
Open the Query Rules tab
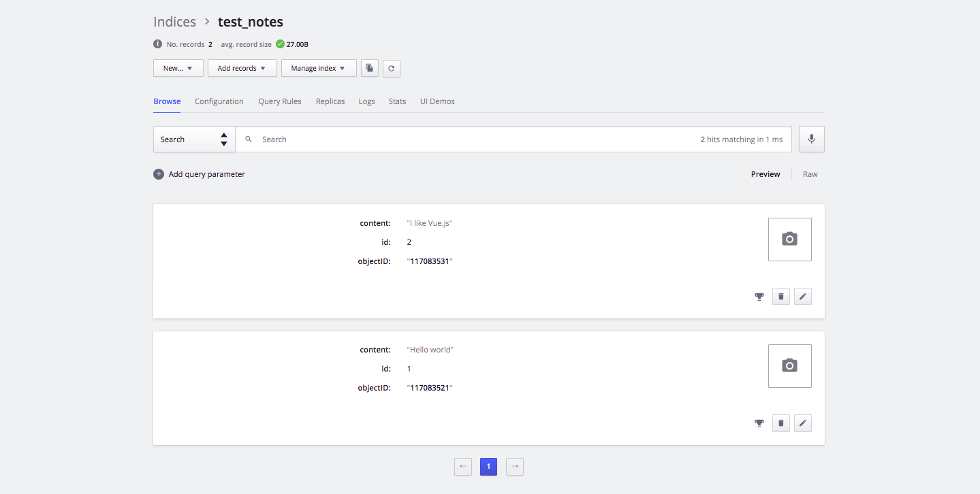[x=279, y=101]
